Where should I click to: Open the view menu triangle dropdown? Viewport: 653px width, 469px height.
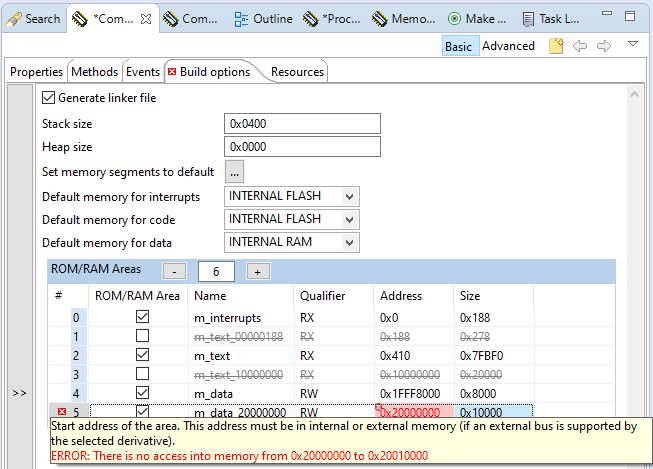[633, 44]
